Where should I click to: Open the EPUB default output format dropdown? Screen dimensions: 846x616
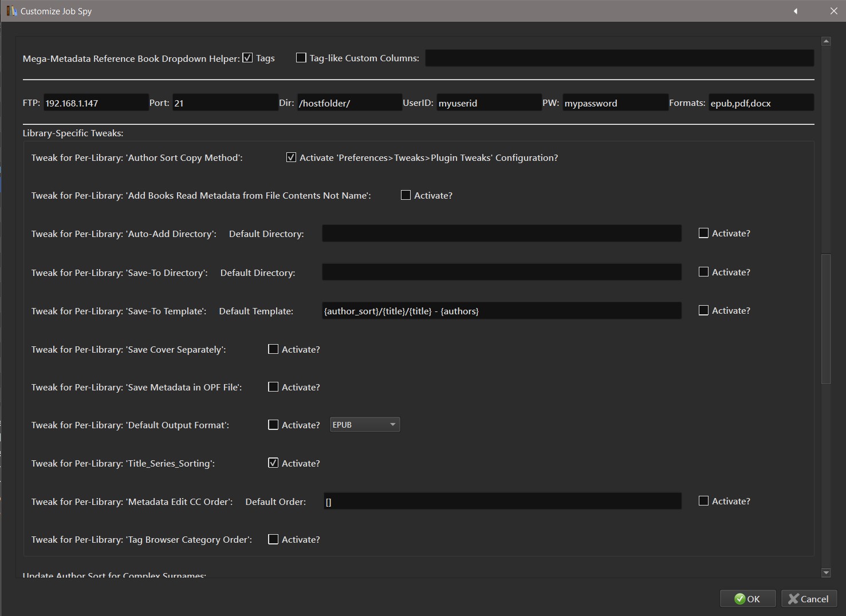364,425
